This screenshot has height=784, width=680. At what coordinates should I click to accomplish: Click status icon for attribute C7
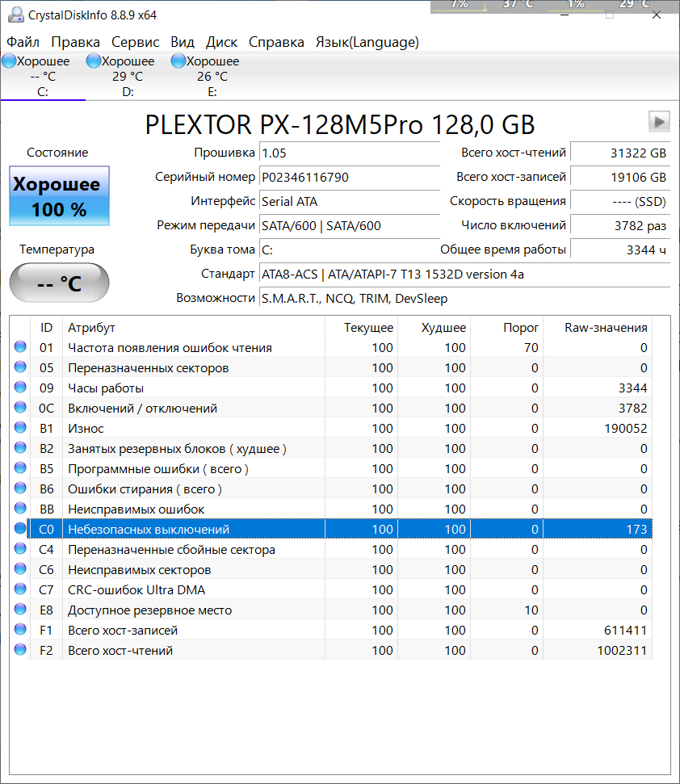(x=20, y=589)
